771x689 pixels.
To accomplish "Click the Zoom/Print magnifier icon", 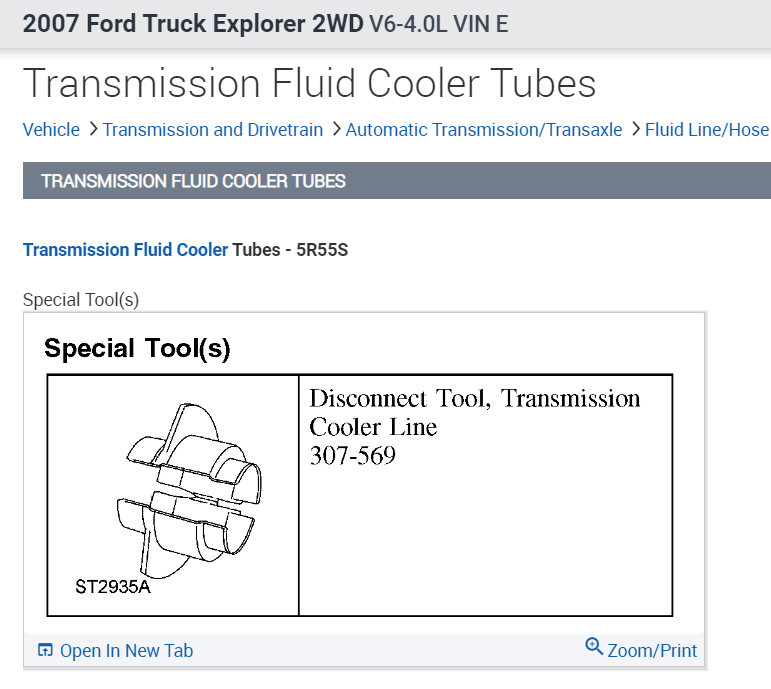I will 594,647.
